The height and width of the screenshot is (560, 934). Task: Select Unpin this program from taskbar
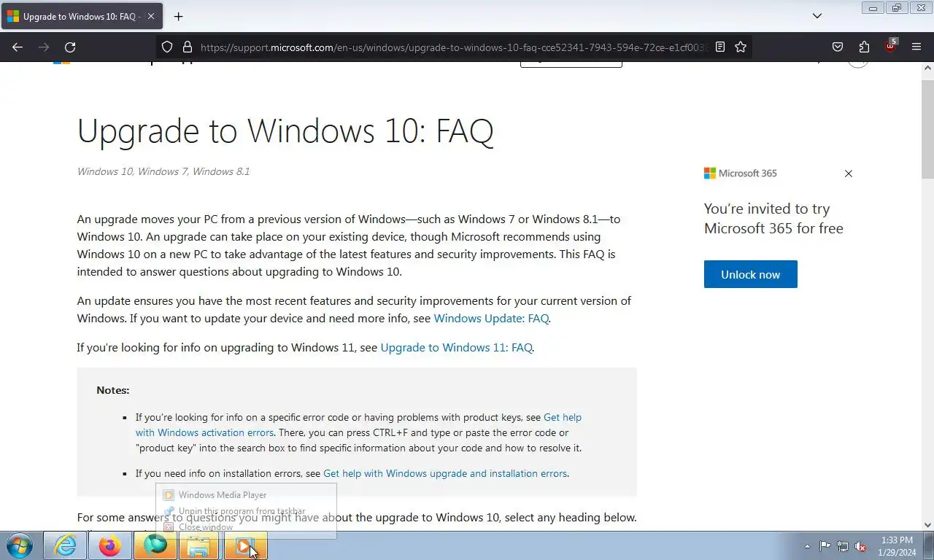(x=246, y=511)
